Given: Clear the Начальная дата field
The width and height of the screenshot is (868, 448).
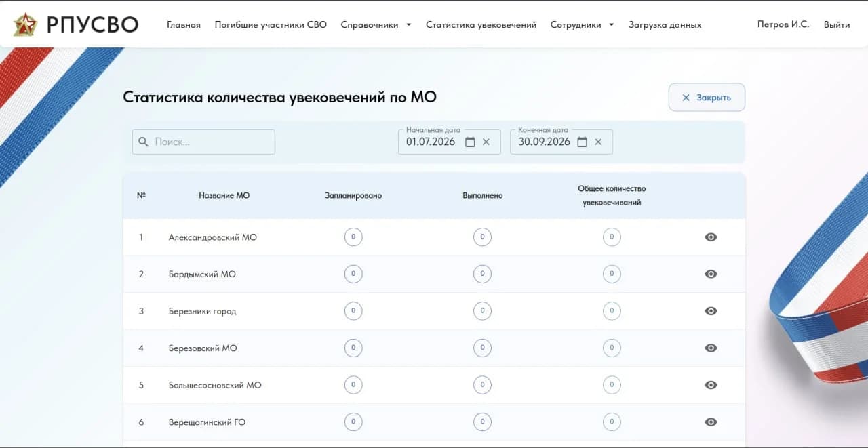Looking at the screenshot, I should [x=486, y=142].
